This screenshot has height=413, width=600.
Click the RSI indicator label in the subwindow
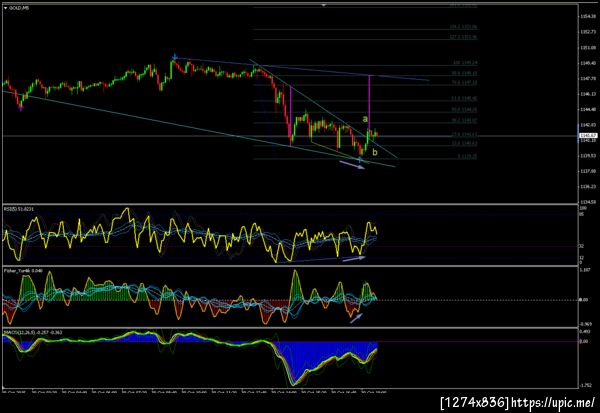18,209
